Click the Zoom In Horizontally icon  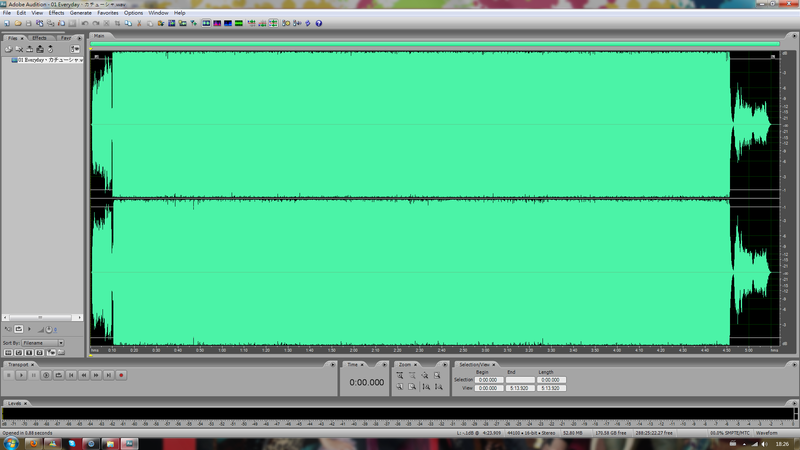401,375
